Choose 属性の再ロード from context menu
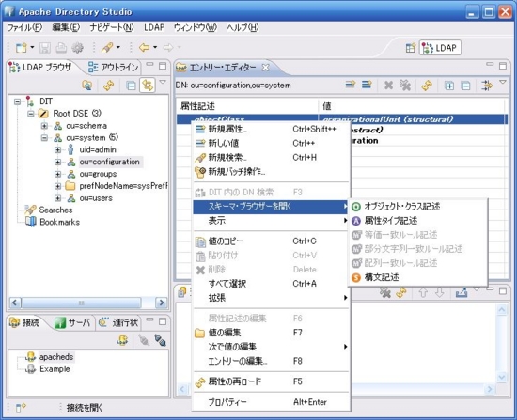The image size is (517, 420). (x=271, y=381)
